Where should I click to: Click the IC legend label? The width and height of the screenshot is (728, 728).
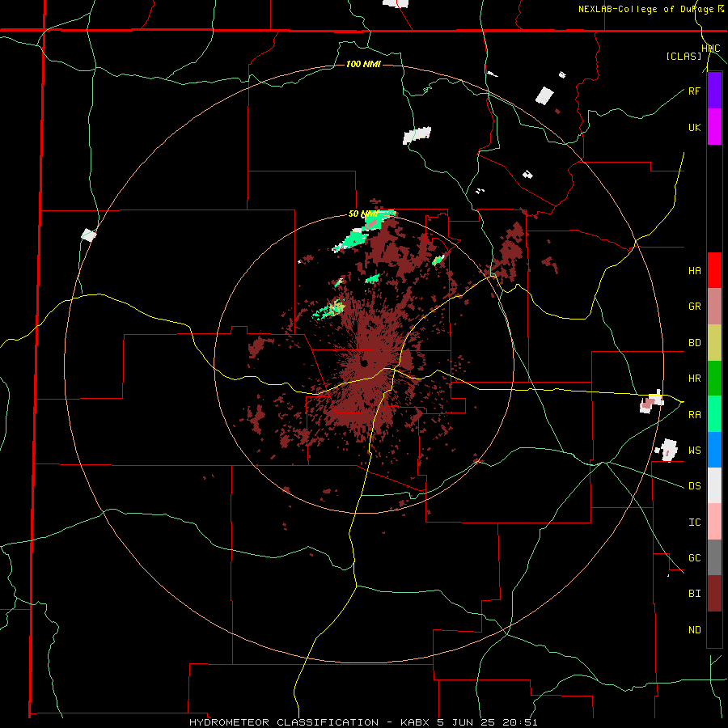tap(694, 523)
